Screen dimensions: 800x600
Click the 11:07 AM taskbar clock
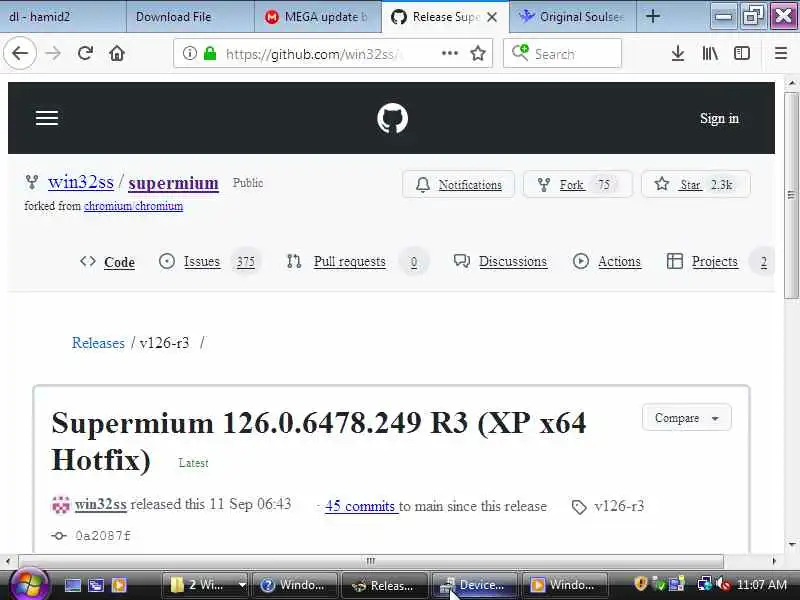pyautogui.click(x=762, y=585)
